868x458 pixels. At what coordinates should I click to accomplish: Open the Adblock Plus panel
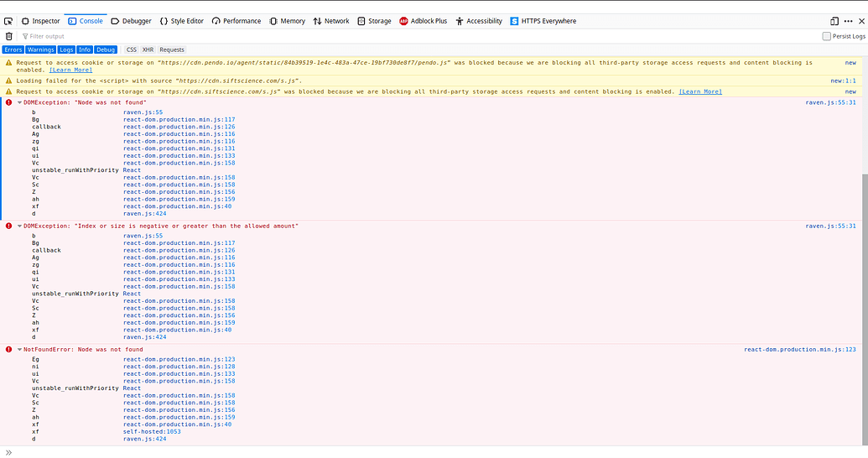click(423, 21)
